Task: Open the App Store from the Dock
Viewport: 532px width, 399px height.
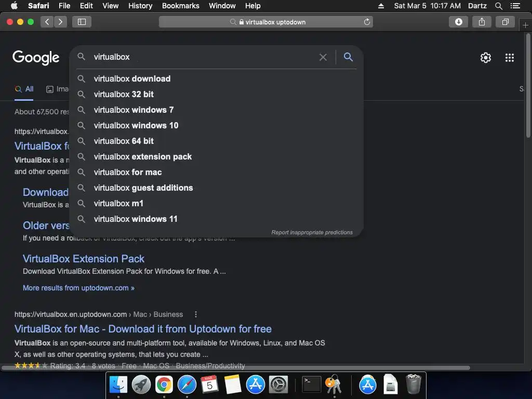Action: tap(255, 385)
